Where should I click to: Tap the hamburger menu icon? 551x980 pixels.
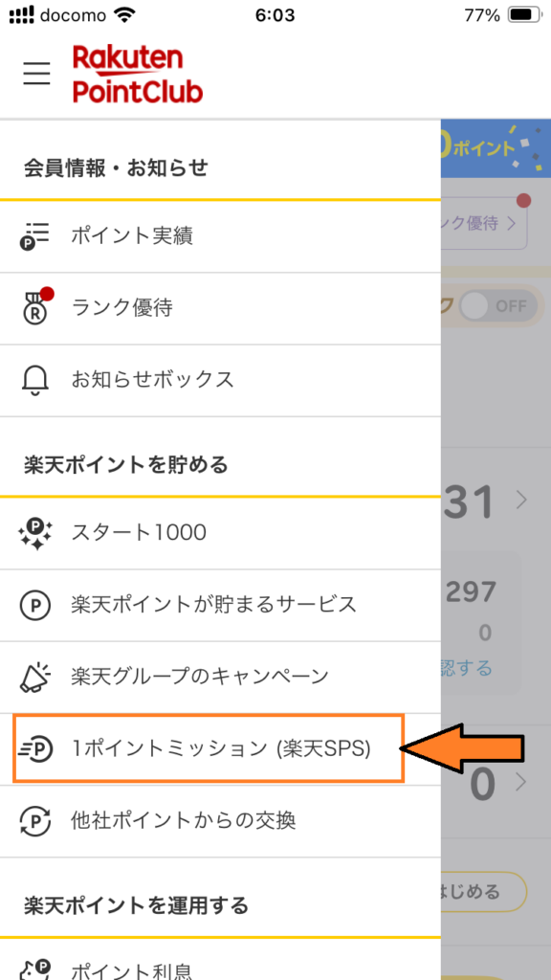37,75
